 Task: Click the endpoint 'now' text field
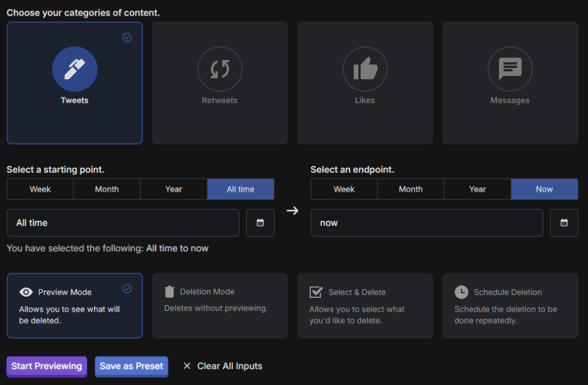coord(426,223)
